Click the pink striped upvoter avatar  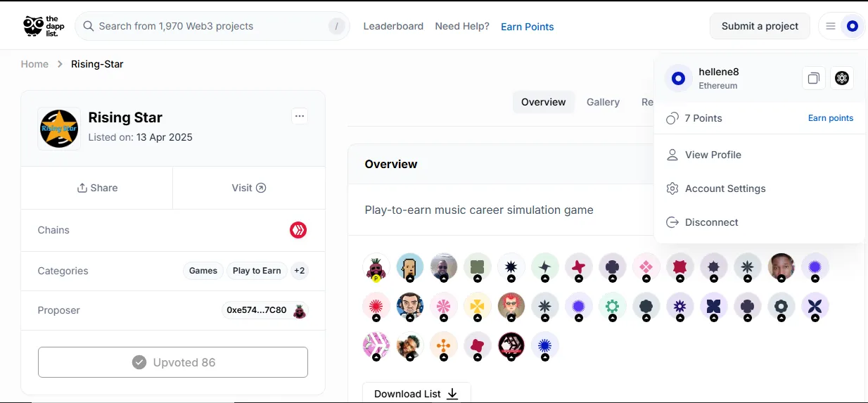tap(376, 345)
